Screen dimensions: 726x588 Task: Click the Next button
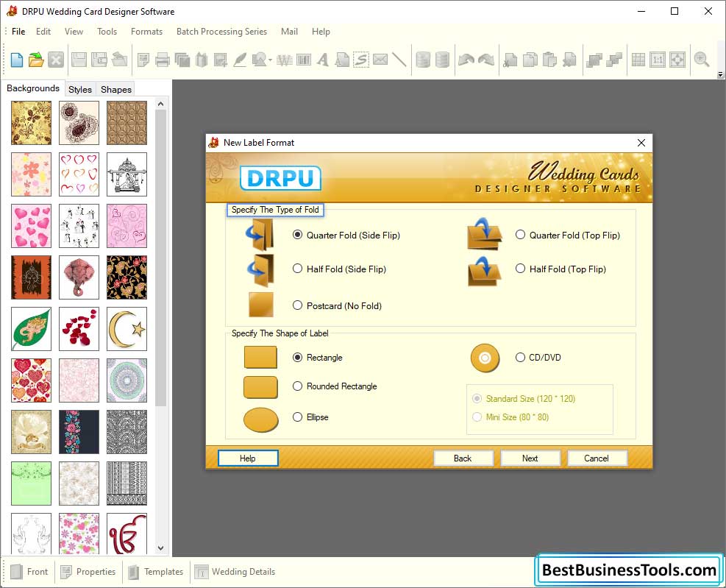(x=530, y=458)
